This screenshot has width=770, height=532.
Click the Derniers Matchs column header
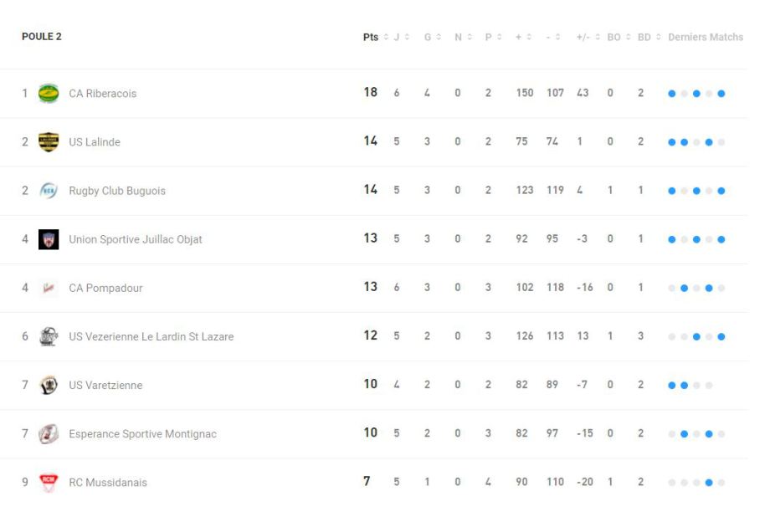(706, 38)
